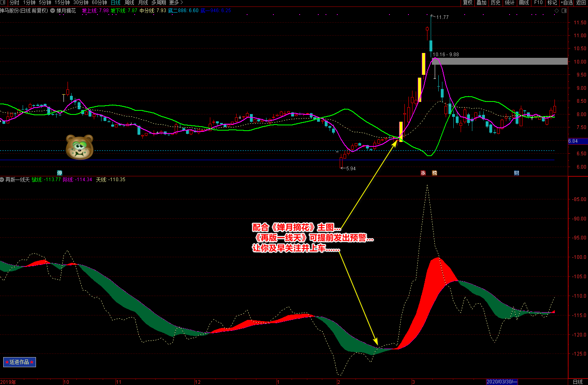Click the 统计 statistics icon
Screen dimensions: 588x385
click(x=509, y=3)
